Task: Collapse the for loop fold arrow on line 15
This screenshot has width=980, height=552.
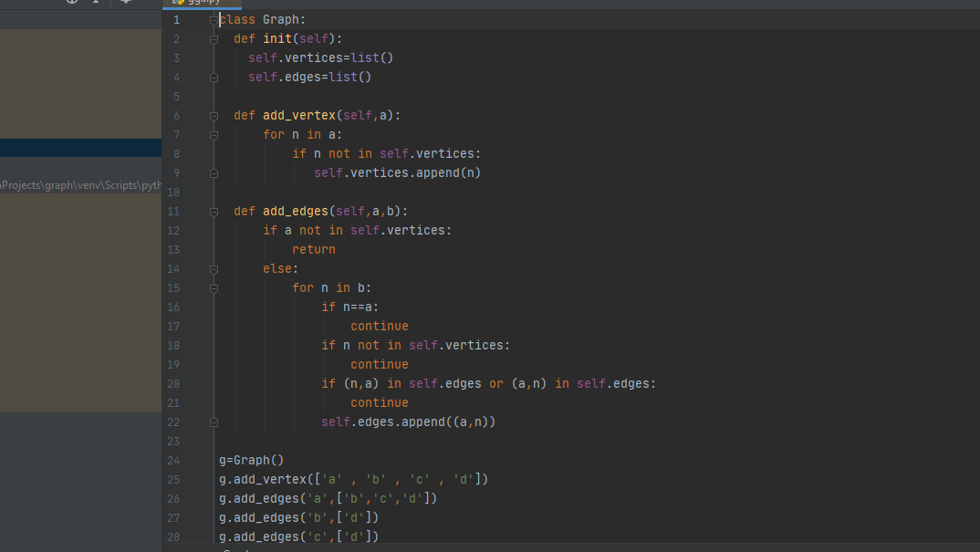Action: click(x=214, y=287)
